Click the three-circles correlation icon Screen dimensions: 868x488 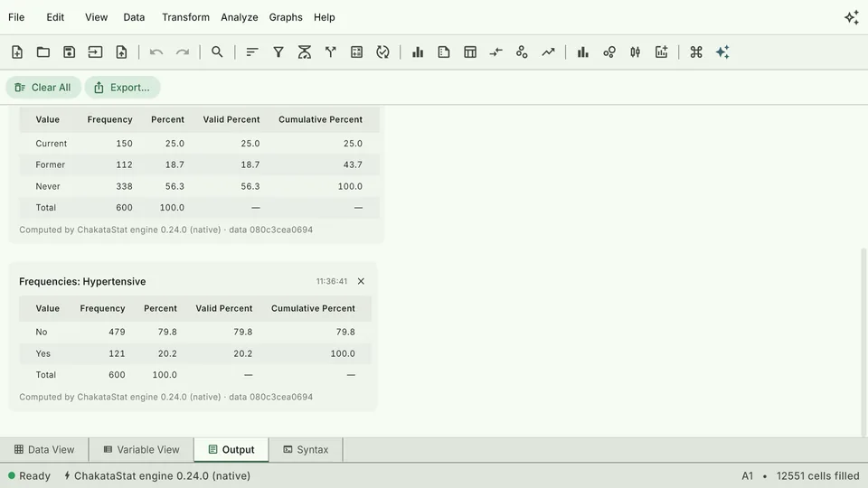click(522, 52)
